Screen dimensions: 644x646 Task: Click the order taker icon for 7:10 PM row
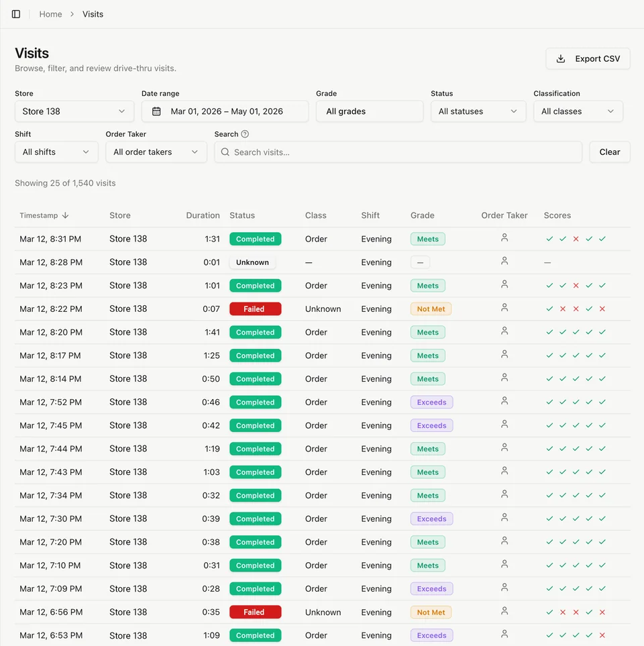pyautogui.click(x=504, y=564)
